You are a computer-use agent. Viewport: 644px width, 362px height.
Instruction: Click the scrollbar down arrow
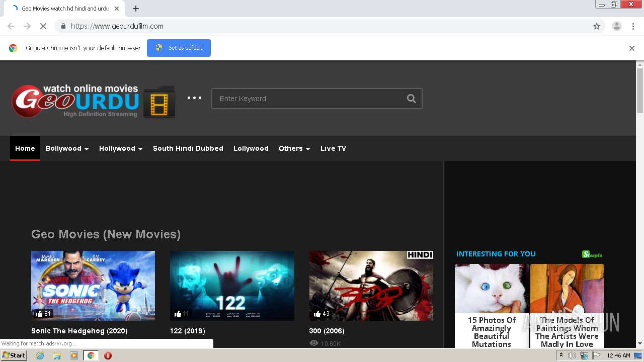640,343
